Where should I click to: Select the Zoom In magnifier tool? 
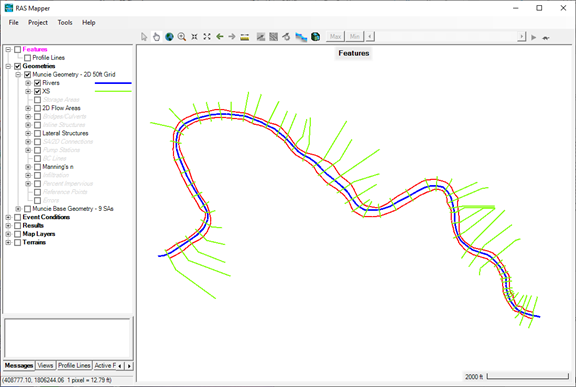181,37
